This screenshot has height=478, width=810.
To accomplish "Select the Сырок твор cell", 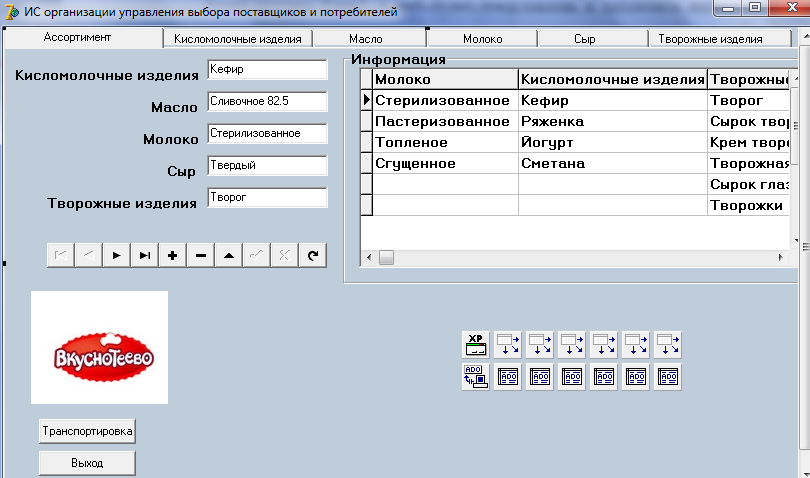I will point(749,121).
